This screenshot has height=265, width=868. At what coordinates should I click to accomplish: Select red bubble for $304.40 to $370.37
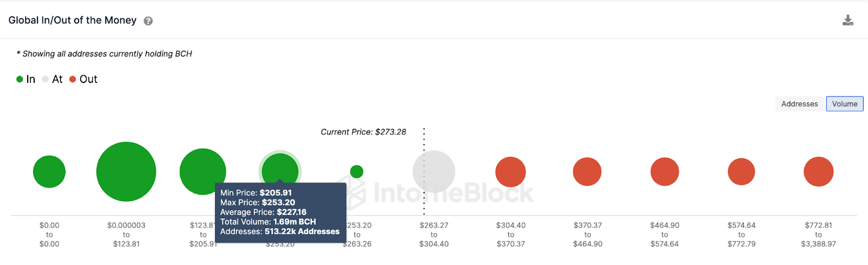[x=510, y=172]
